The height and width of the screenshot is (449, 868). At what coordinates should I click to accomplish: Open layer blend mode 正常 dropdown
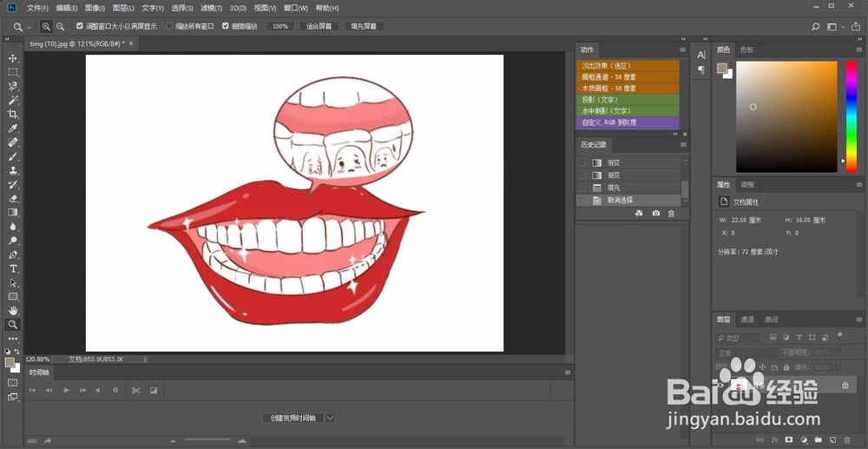(746, 353)
